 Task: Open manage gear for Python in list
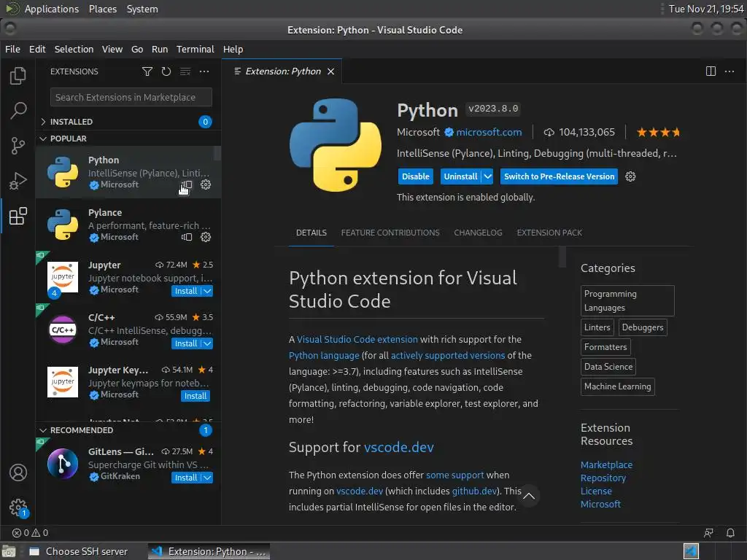(206, 184)
